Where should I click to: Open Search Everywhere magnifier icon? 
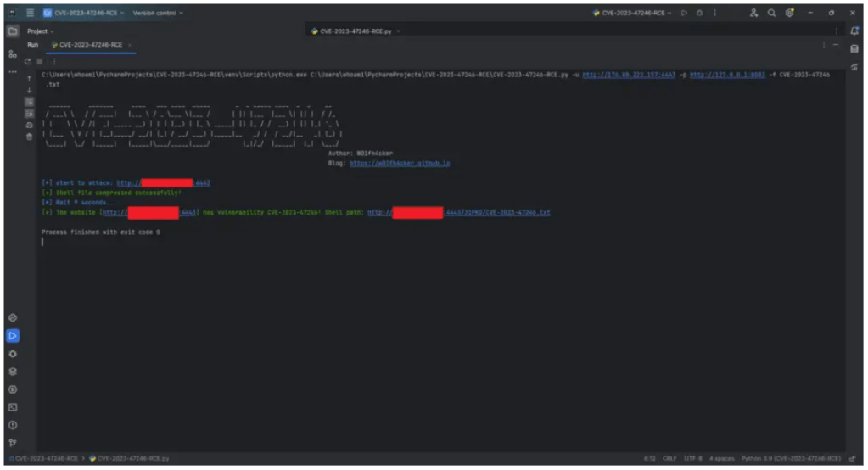[771, 13]
